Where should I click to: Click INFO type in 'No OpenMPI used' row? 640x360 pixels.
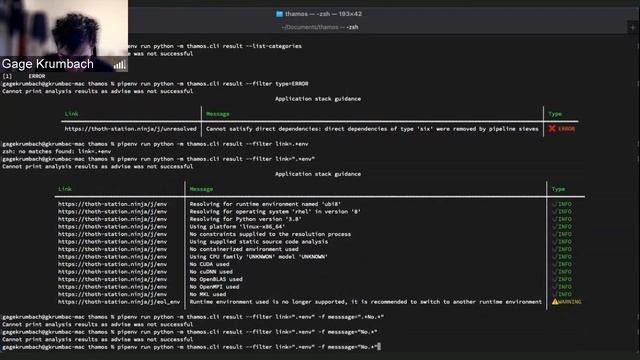(565, 287)
